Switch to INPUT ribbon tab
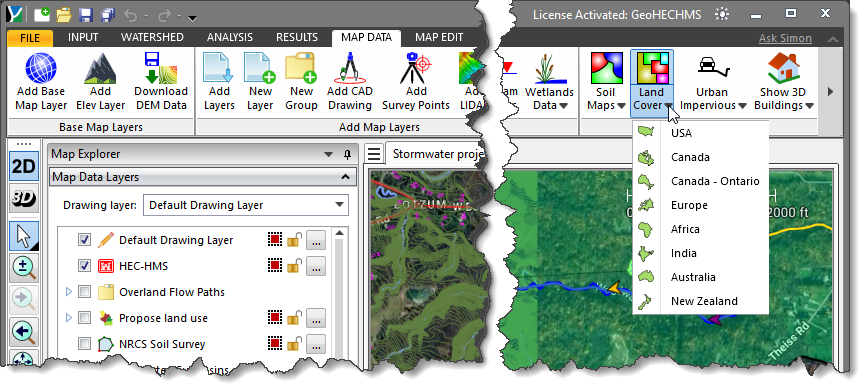 83,37
